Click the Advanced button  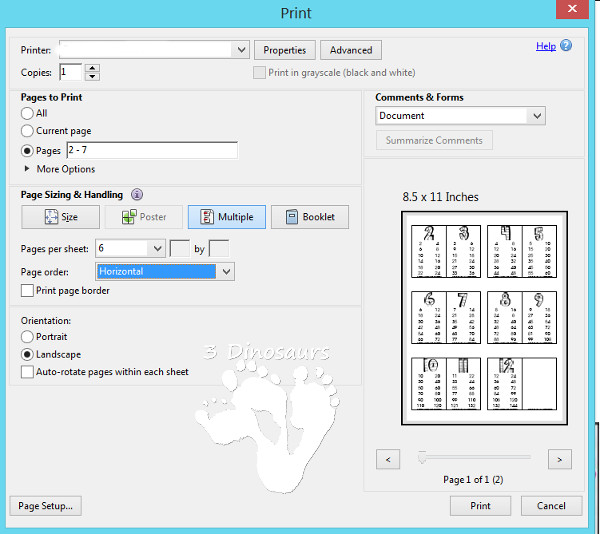351,50
